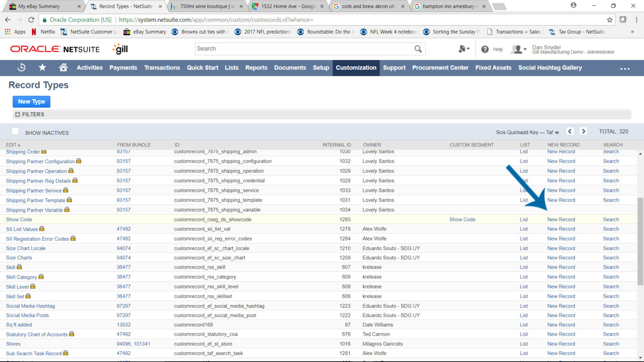Open the Show Code record link
This screenshot has height=362, width=644.
(x=19, y=219)
